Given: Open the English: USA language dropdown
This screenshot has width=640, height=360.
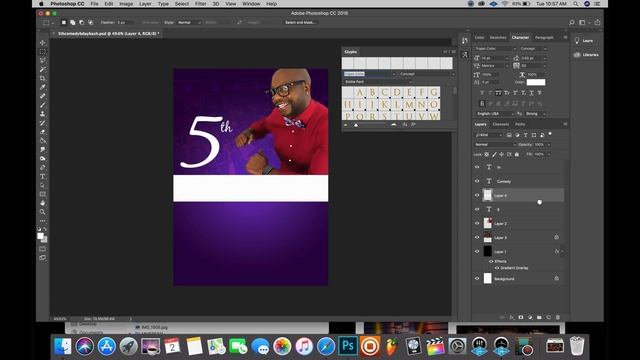Looking at the screenshot, I should (495, 113).
